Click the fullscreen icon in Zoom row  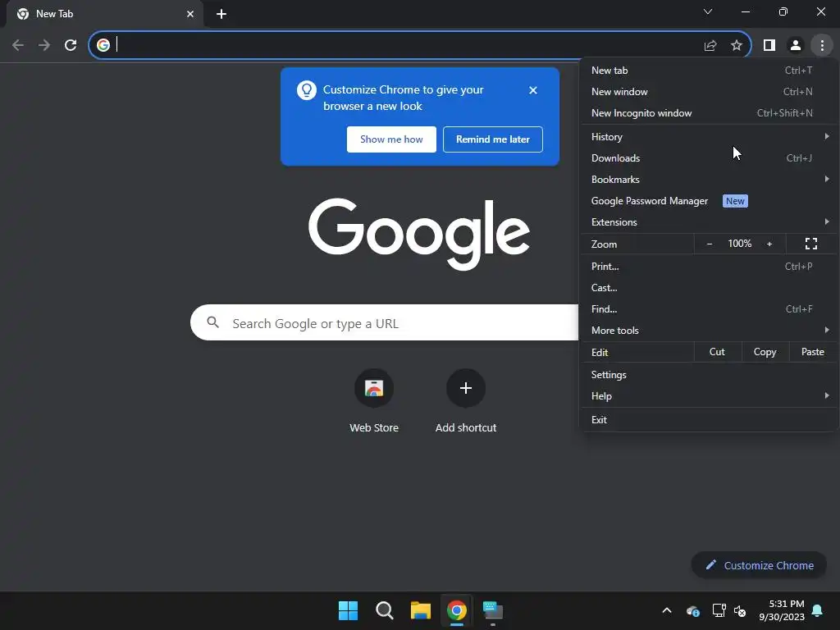(811, 244)
